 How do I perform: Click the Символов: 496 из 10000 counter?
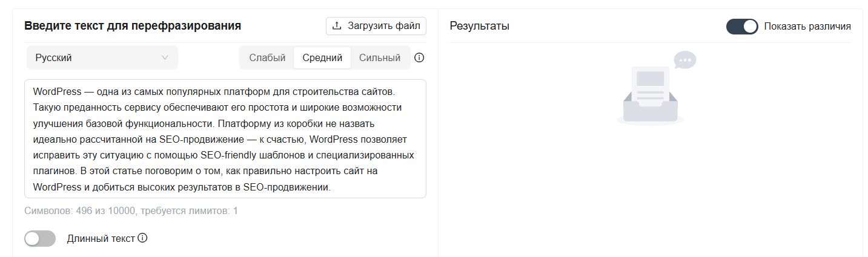point(131,211)
